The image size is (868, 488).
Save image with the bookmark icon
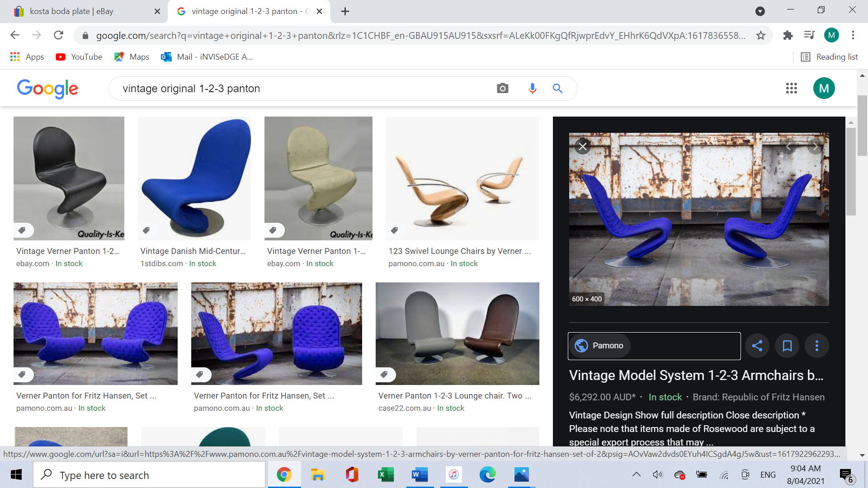[787, 346]
